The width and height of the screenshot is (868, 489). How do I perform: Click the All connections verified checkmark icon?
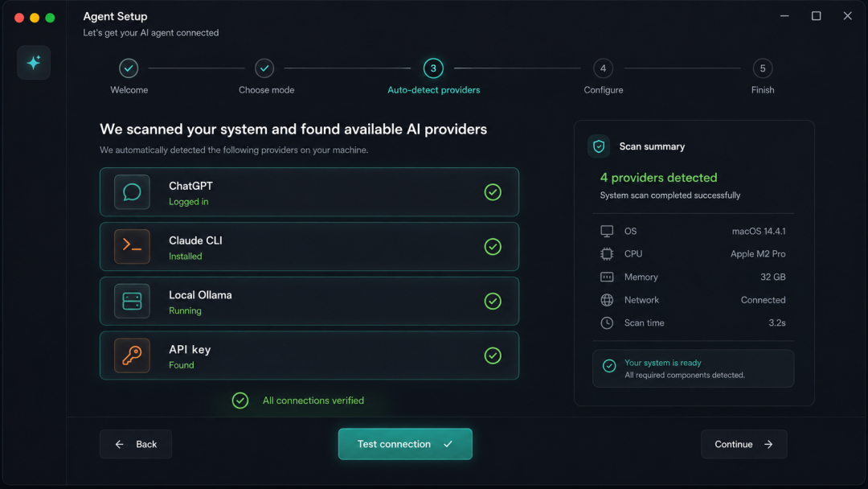[x=240, y=401]
